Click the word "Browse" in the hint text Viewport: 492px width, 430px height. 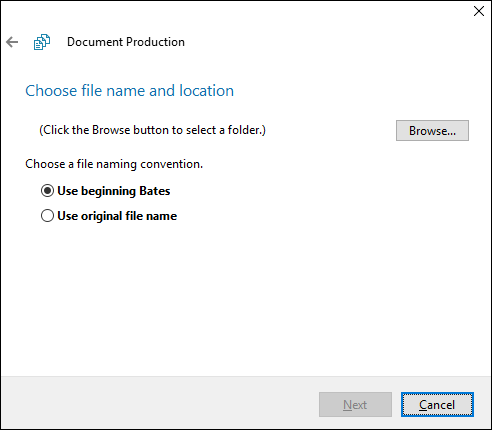pyautogui.click(x=111, y=130)
